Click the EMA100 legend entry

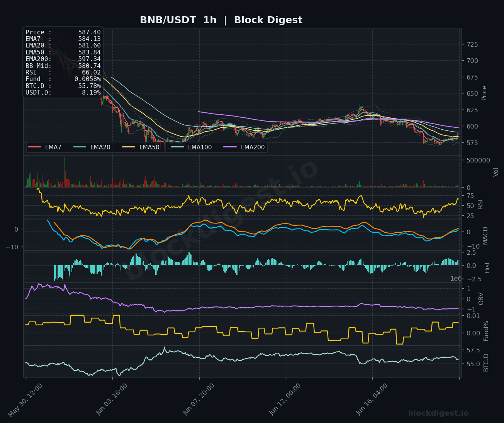point(192,147)
